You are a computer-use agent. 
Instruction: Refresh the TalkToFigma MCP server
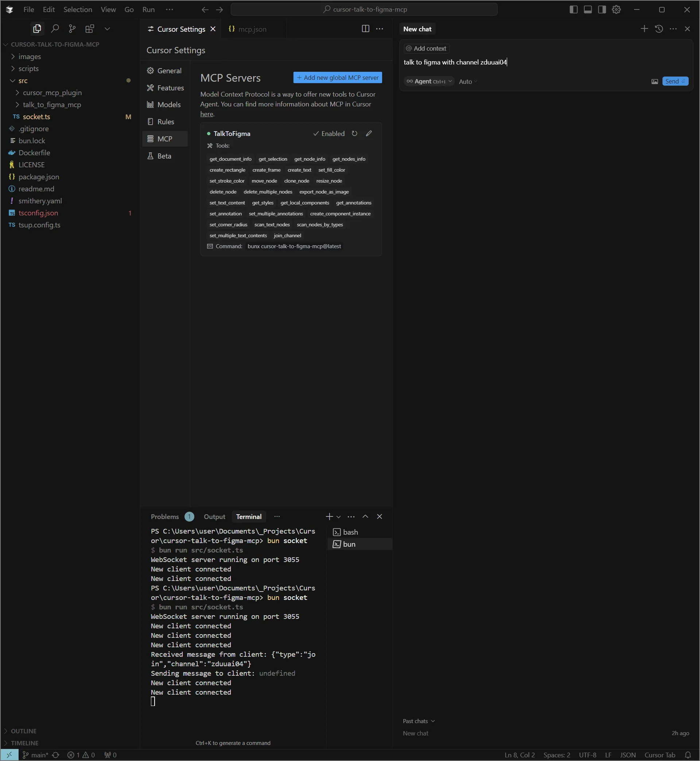coord(354,134)
